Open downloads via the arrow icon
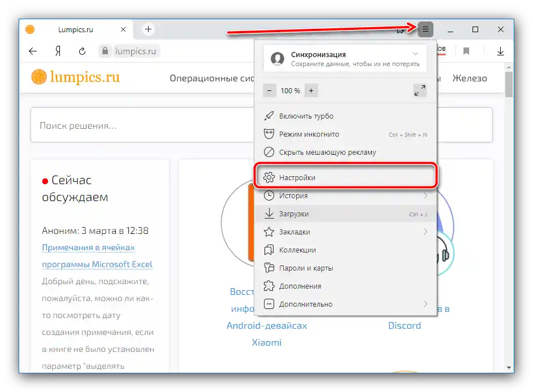 coord(500,51)
